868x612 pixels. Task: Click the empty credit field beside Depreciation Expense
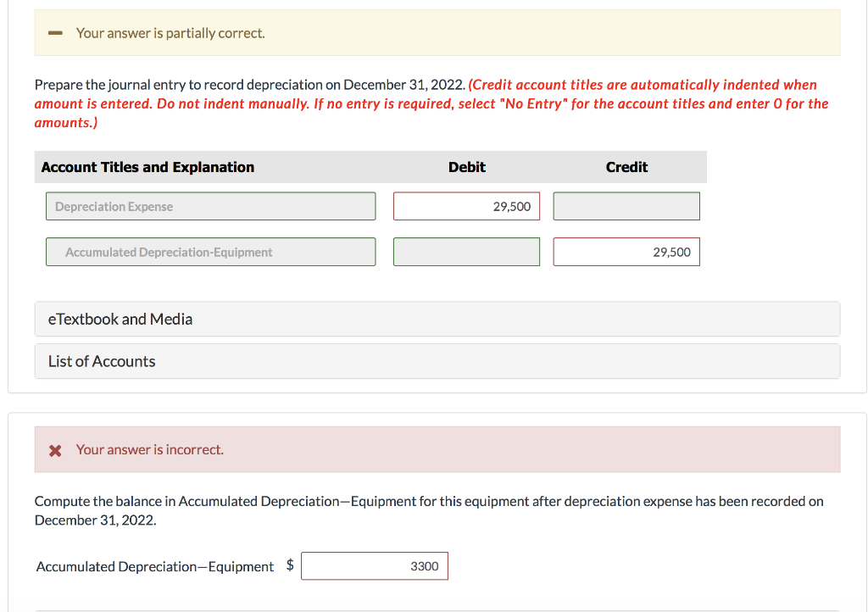pyautogui.click(x=626, y=206)
